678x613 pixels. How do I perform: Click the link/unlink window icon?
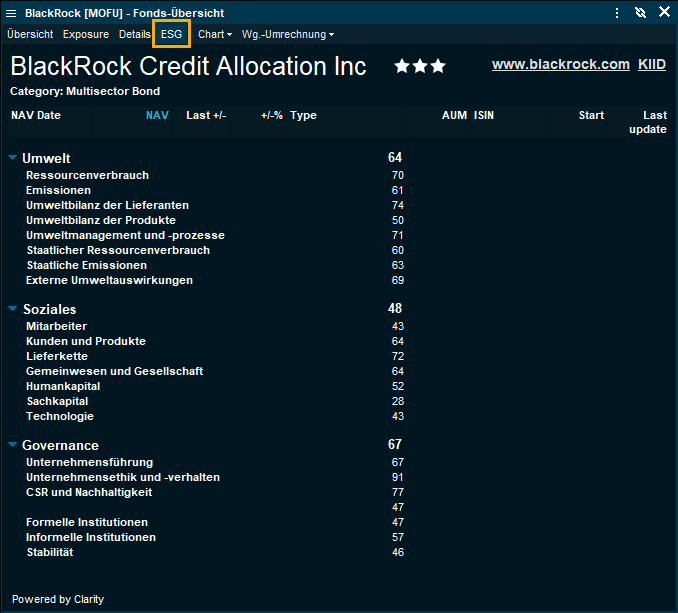tap(641, 13)
